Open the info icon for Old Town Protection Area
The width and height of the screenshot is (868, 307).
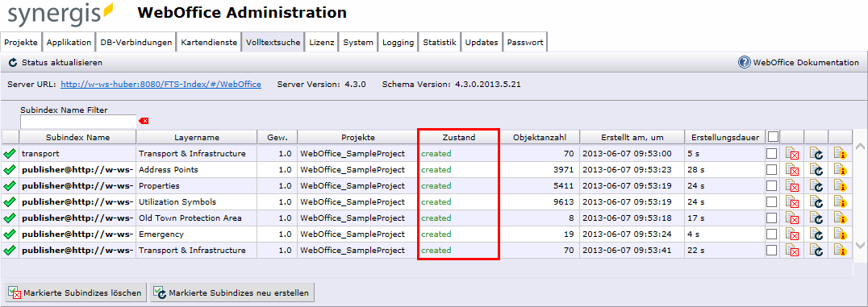[841, 218]
